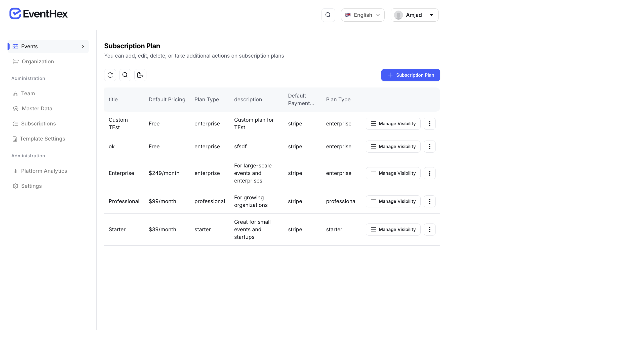The image size is (644, 362).
Task: Expand the Amjad account dropdown
Action: [431, 15]
